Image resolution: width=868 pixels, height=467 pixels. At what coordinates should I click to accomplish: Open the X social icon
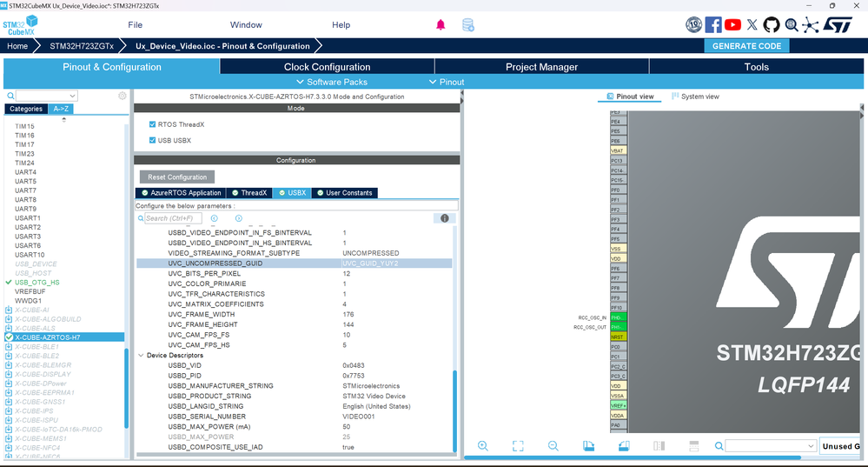[x=752, y=24]
